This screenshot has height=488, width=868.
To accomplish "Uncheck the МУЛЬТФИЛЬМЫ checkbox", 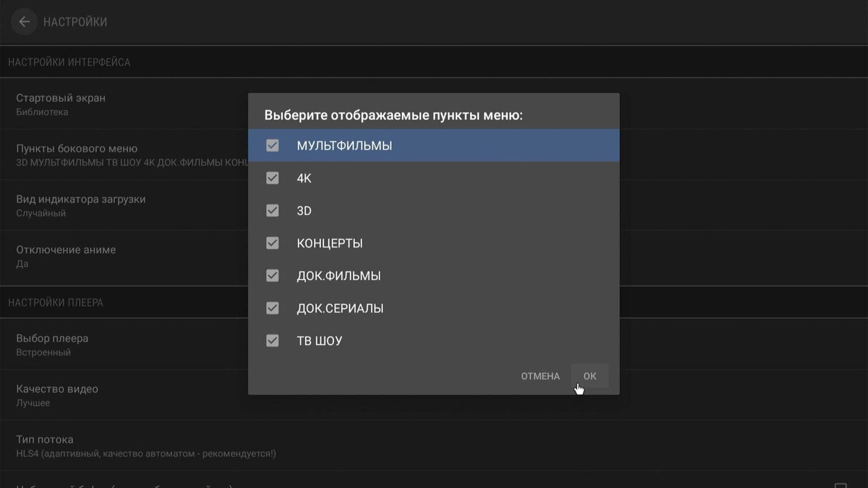I will (272, 146).
